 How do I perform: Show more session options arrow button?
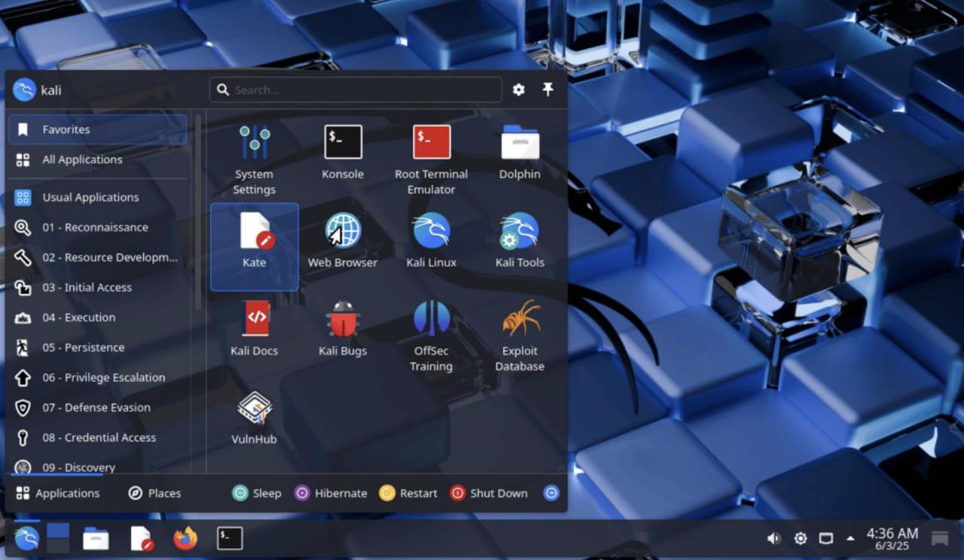pos(551,493)
